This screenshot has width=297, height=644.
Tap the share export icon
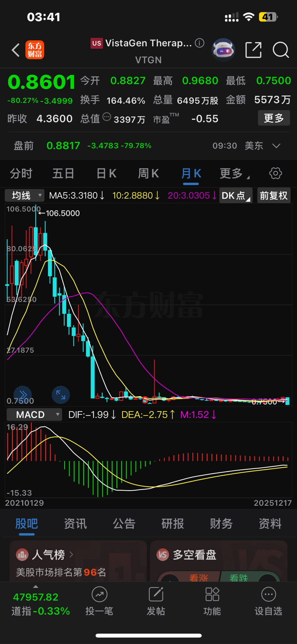254,50
